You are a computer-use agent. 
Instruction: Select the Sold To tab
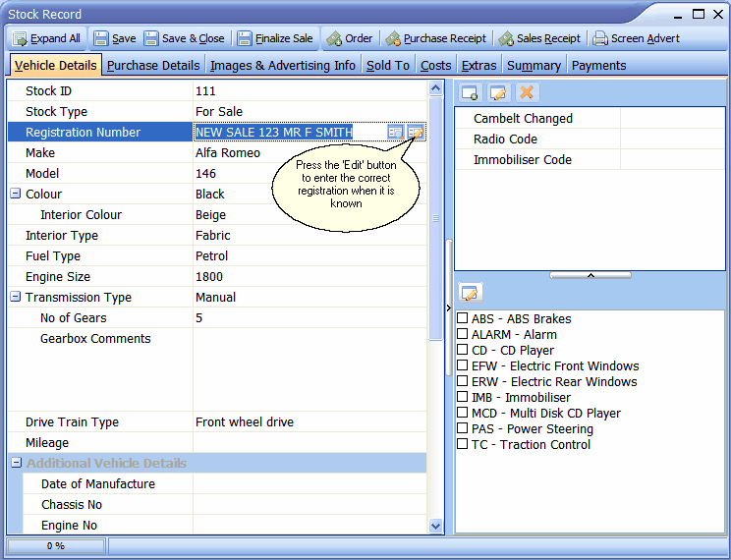pos(388,65)
